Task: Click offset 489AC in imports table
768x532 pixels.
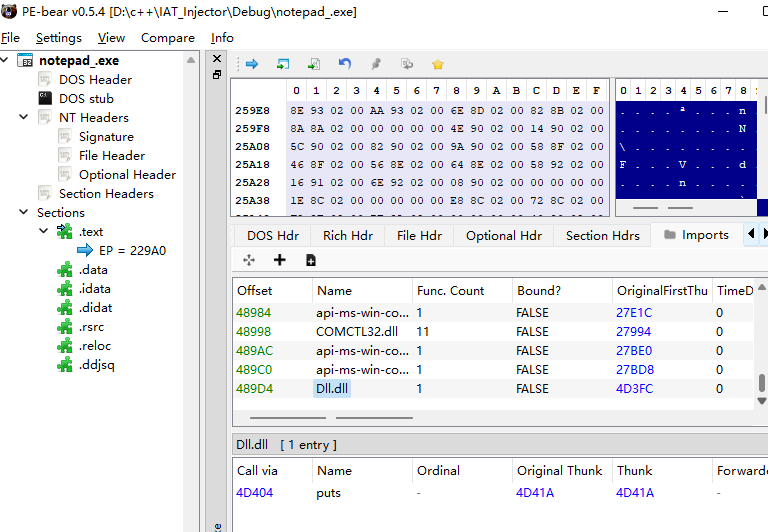Action: [255, 351]
